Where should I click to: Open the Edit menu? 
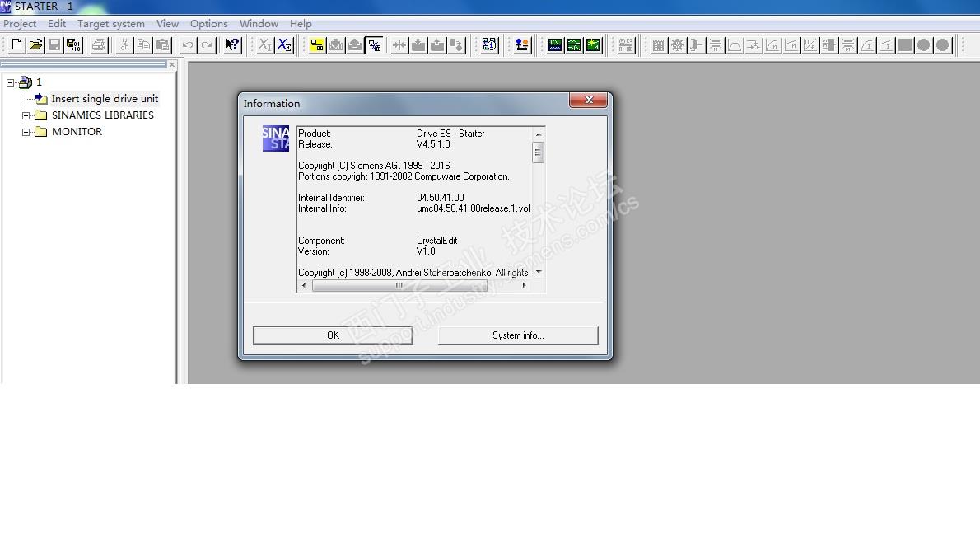pos(56,24)
